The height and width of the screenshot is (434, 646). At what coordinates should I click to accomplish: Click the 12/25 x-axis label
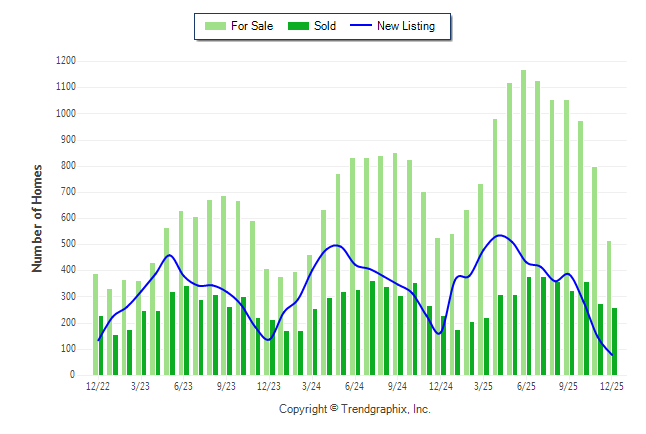pos(611,386)
